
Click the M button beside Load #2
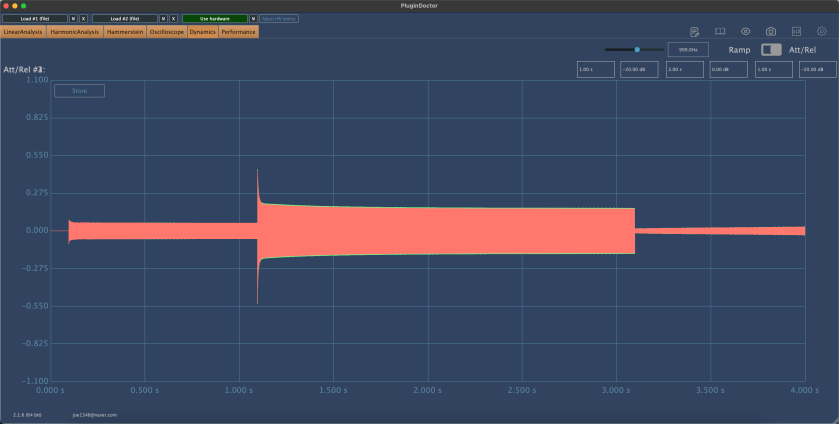pos(163,19)
